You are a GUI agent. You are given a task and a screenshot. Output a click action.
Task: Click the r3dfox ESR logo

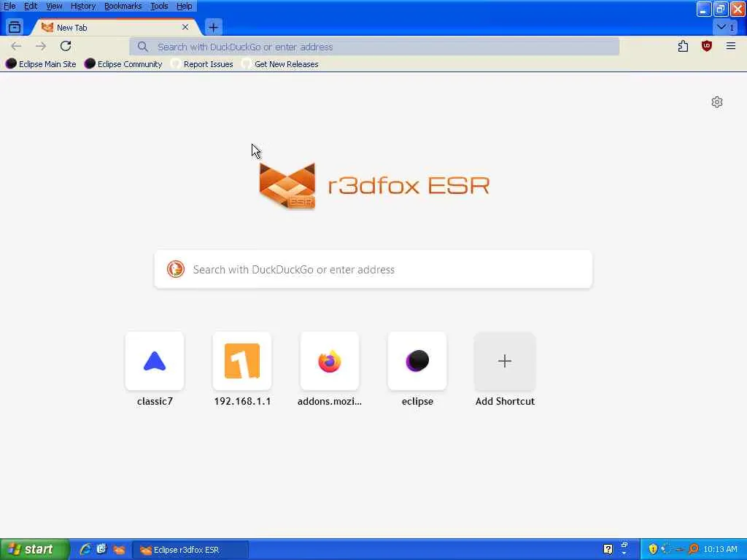[374, 186]
